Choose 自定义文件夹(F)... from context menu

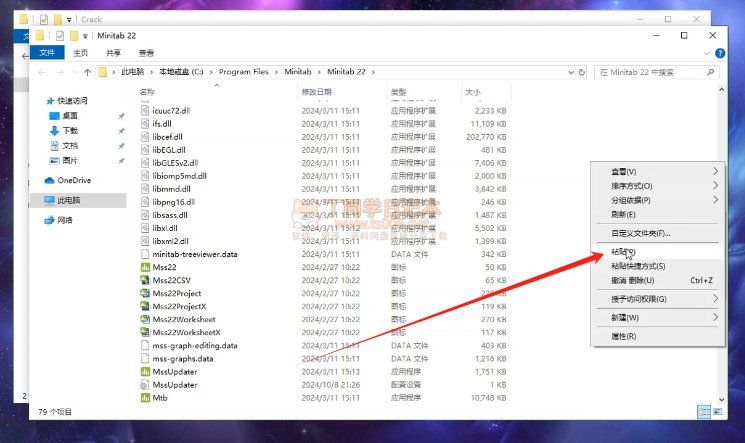point(658,233)
